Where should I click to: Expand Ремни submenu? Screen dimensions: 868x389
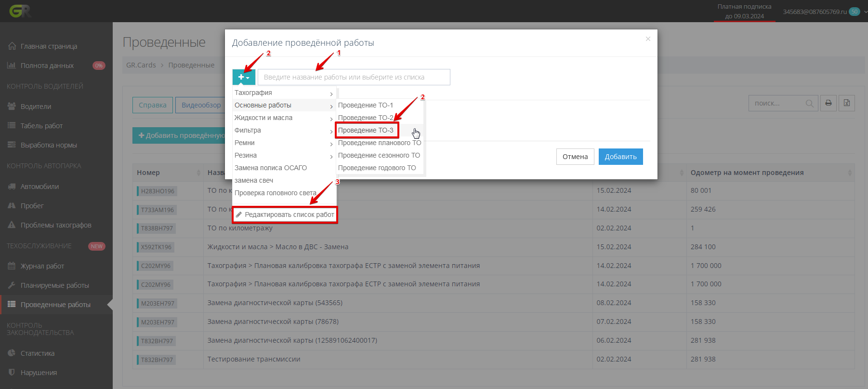tap(284, 143)
